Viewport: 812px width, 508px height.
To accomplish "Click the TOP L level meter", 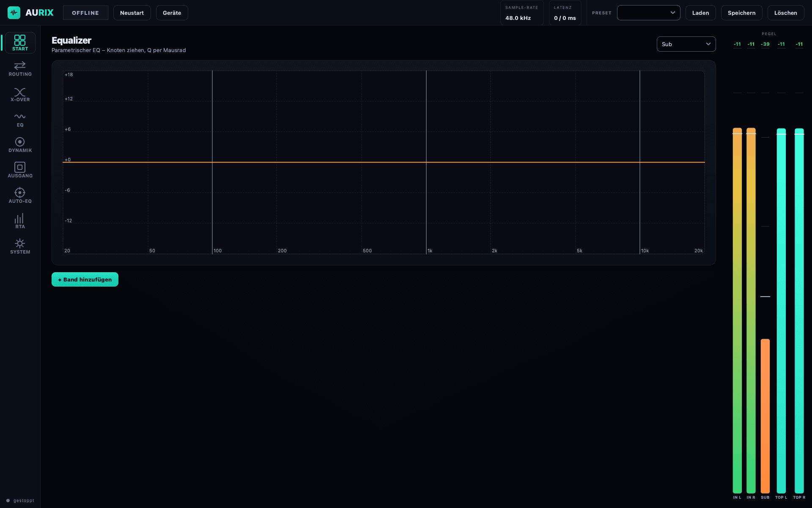I will click(x=781, y=310).
